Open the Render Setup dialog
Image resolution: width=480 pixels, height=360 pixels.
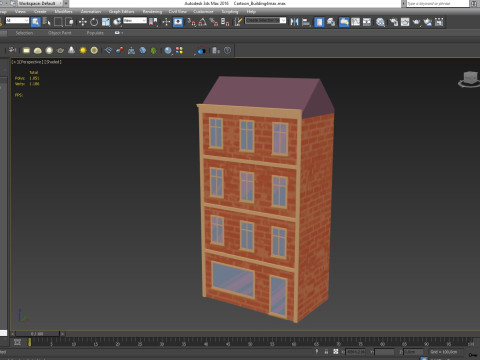coord(394,22)
